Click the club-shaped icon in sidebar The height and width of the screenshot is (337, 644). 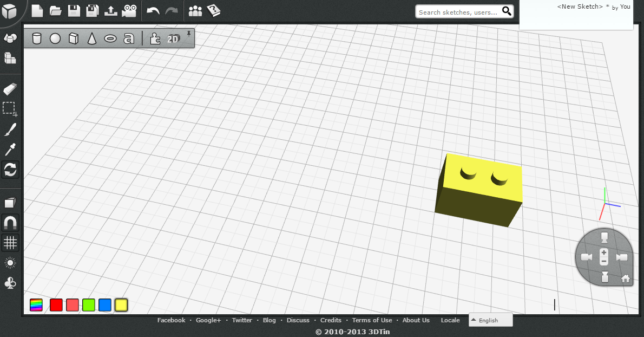pos(10,283)
